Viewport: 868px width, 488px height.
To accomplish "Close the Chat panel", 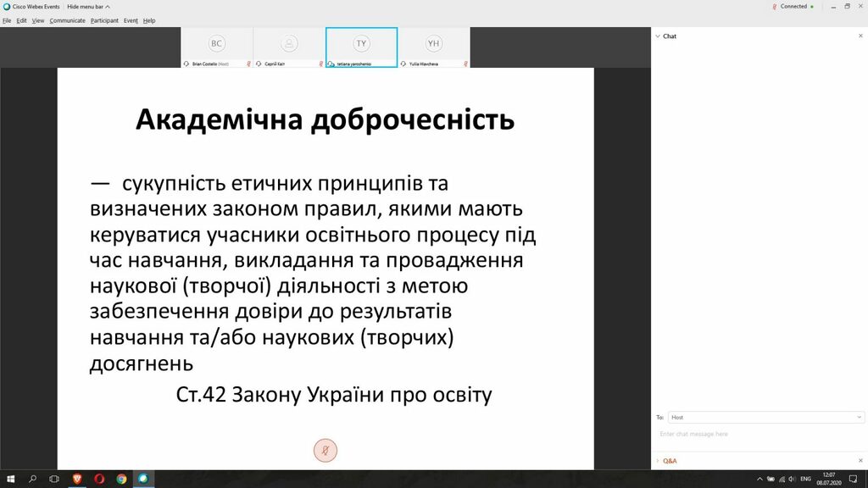I will pyautogui.click(x=860, y=36).
